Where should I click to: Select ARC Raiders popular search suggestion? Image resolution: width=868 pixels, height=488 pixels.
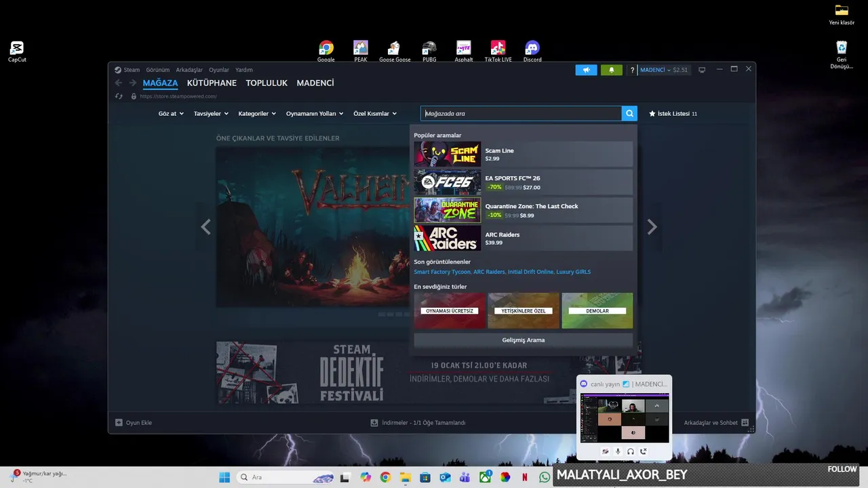click(x=524, y=238)
